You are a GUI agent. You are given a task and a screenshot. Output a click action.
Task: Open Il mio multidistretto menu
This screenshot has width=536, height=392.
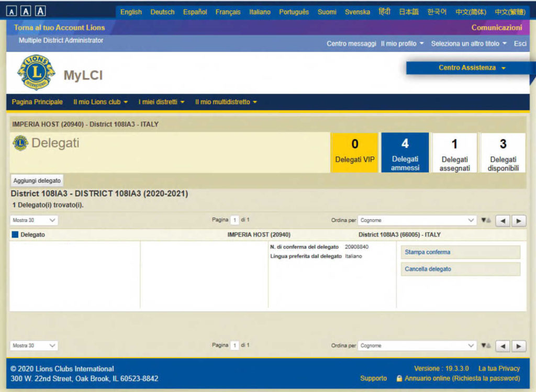click(226, 102)
